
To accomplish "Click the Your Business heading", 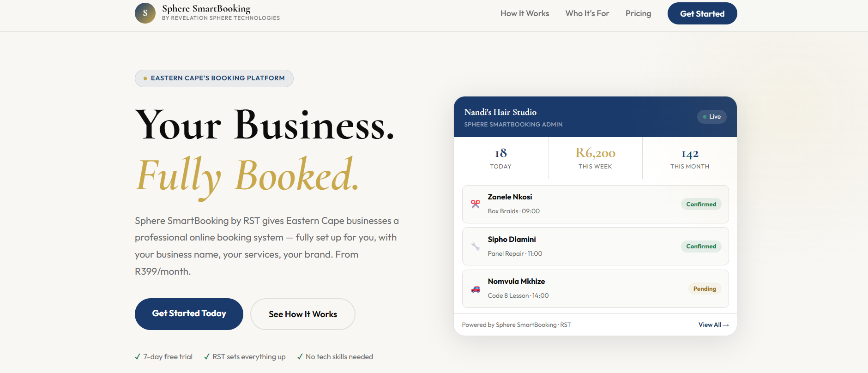I will click(265, 124).
